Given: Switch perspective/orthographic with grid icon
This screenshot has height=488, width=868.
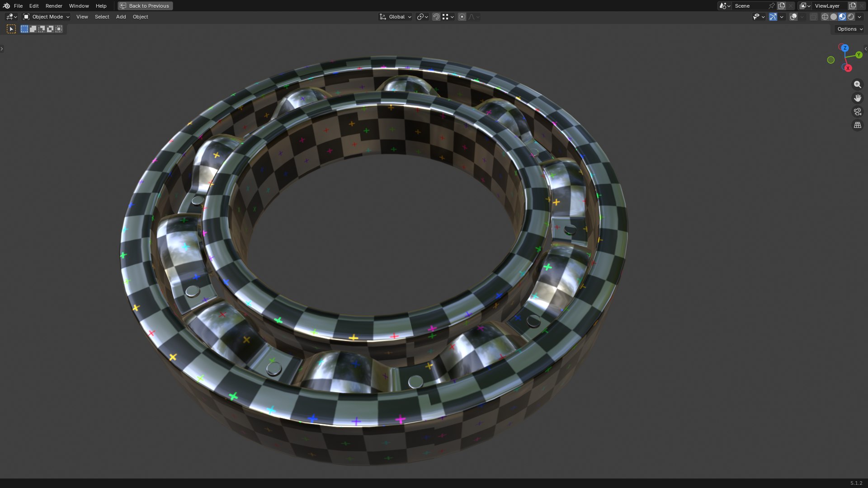Looking at the screenshot, I should point(857,125).
